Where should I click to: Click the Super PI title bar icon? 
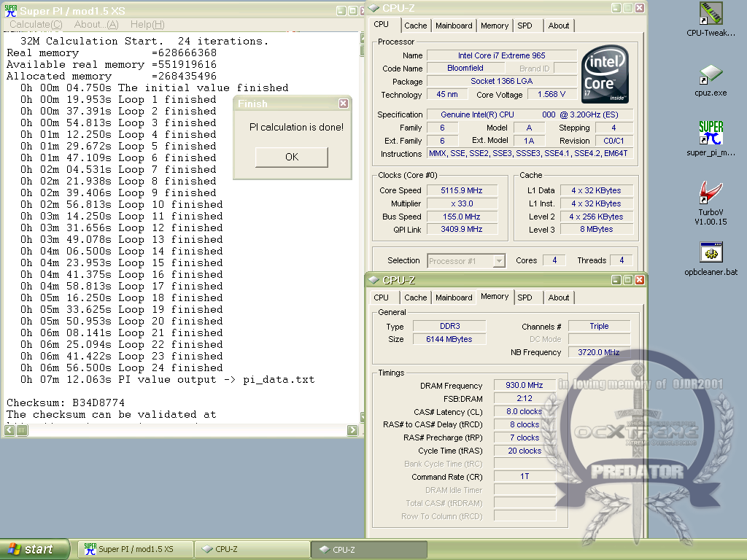10,11
